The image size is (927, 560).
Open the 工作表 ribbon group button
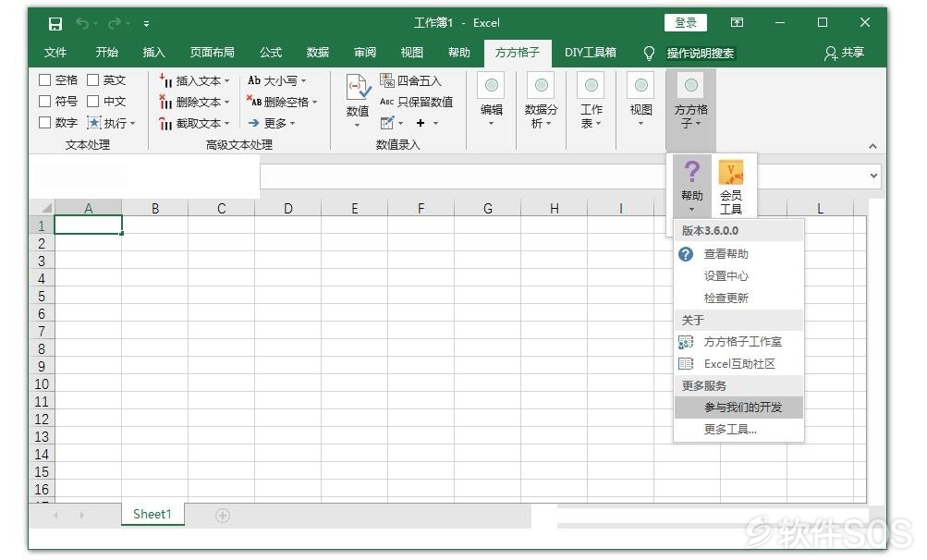[591, 100]
